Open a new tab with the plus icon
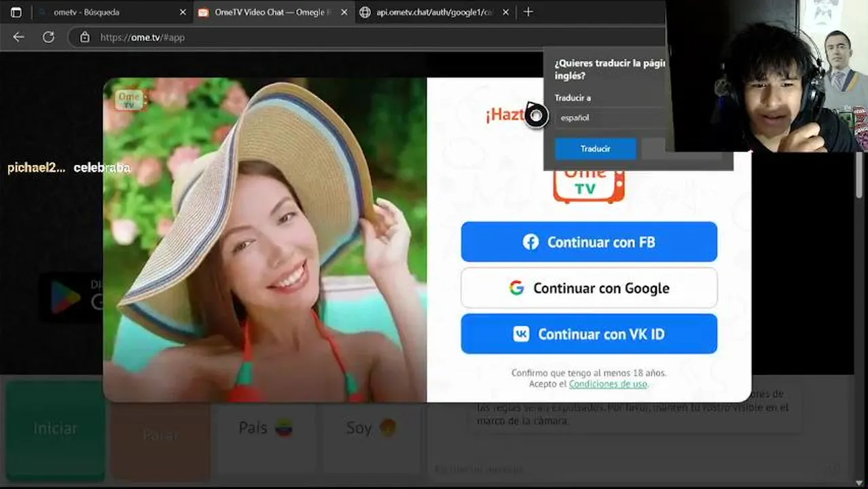Image resolution: width=868 pixels, height=489 pixels. tap(528, 12)
